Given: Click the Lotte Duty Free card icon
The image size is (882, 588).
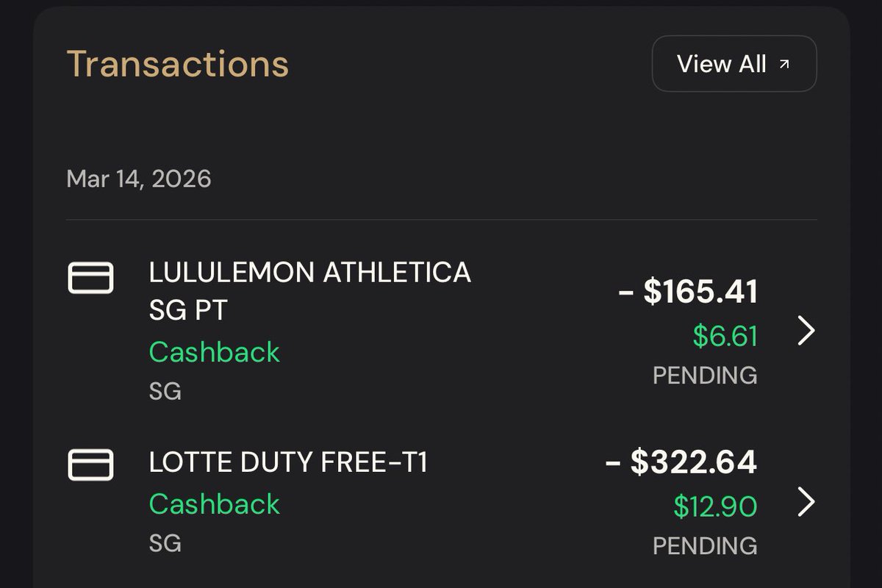Looking at the screenshot, I should tap(90, 465).
